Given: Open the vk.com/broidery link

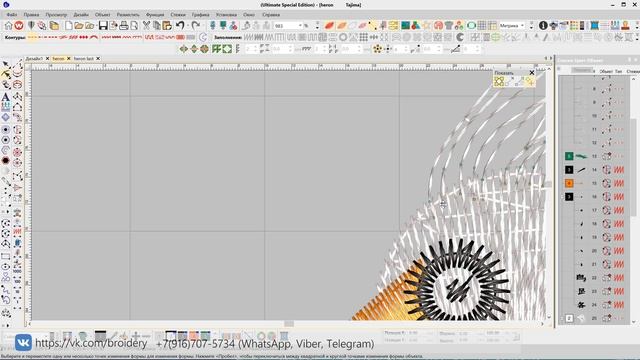Looking at the screenshot, I should click(x=91, y=343).
